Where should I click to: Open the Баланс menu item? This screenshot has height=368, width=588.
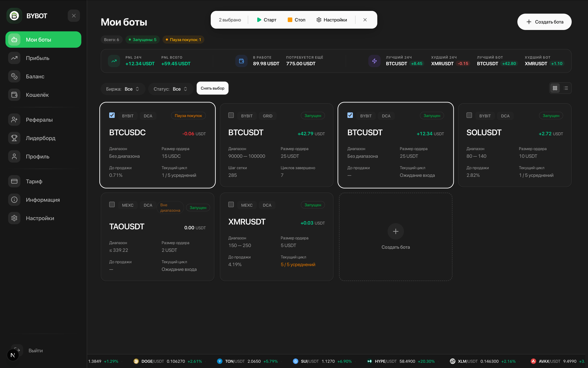point(43,76)
